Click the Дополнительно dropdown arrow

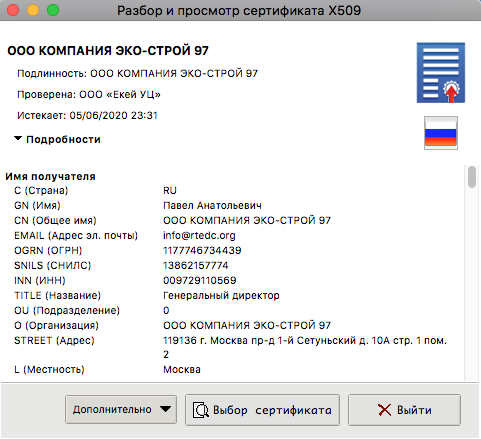point(165,409)
